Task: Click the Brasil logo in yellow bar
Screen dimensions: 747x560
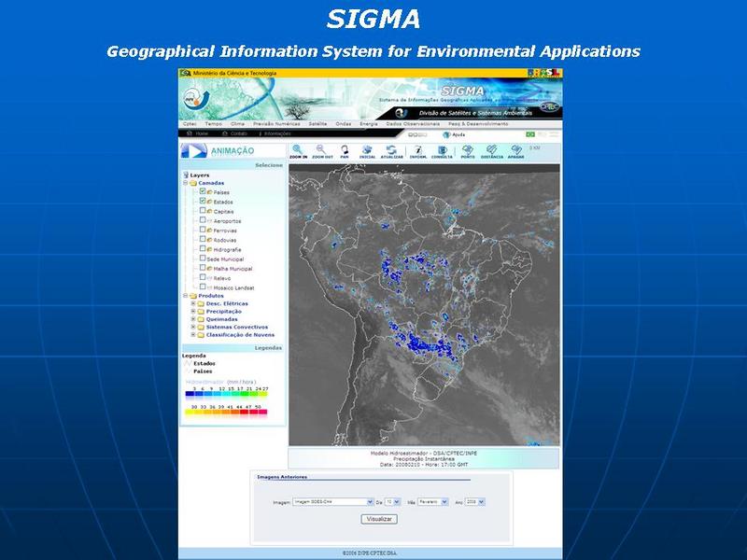Action: [x=544, y=73]
